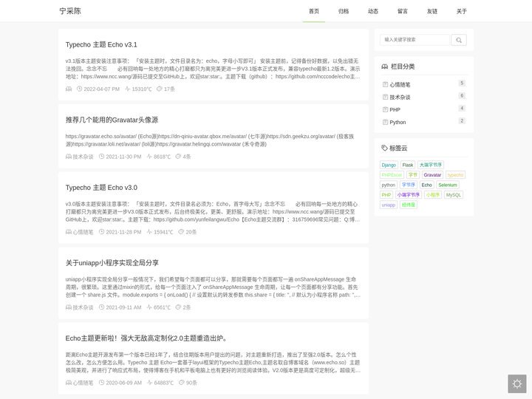Click the clock icon next to 2022-04-07 PM

tap(79, 89)
